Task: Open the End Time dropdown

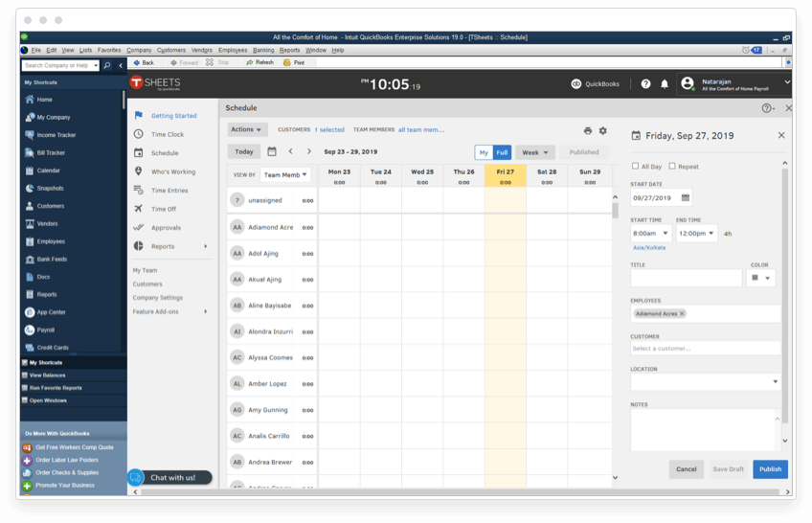Action: coord(696,233)
